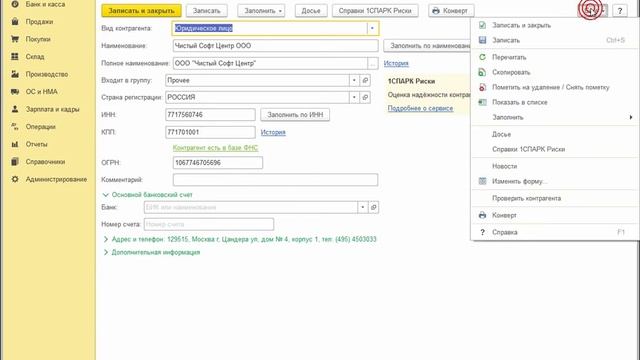
Task: Click the Покупки cart icon
Action: click(15, 39)
